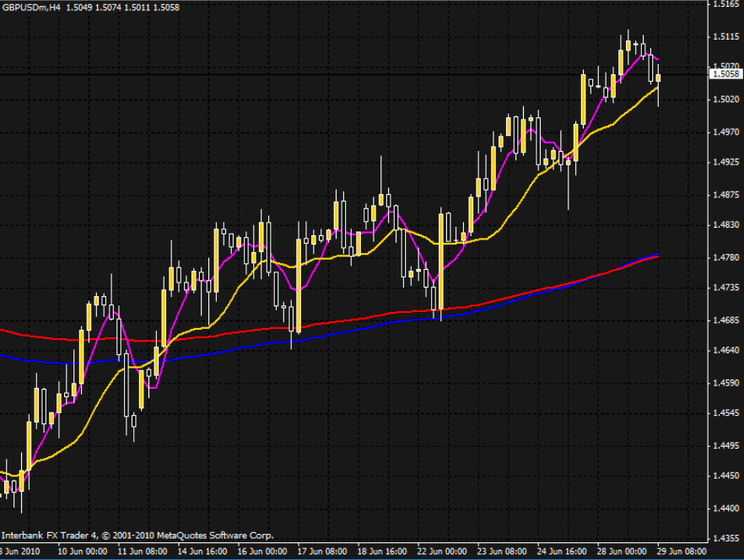This screenshot has height=560, width=744.
Task: Click the 1.4640 price label
Action: tap(726, 350)
